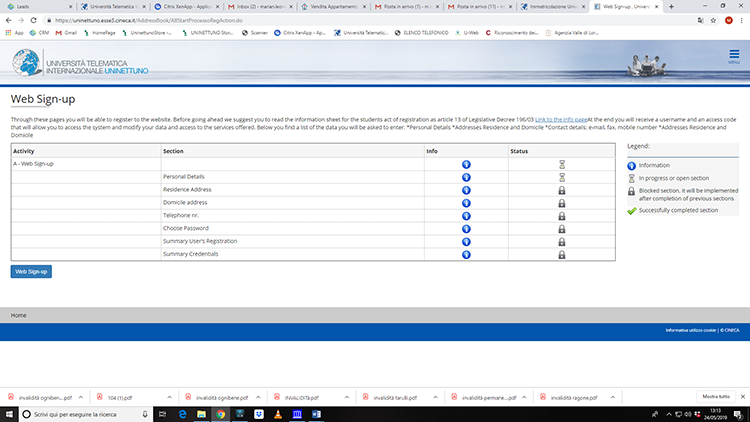Click the lock icon for Telephone nr. row
This screenshot has width=750, height=422.
coord(561,216)
